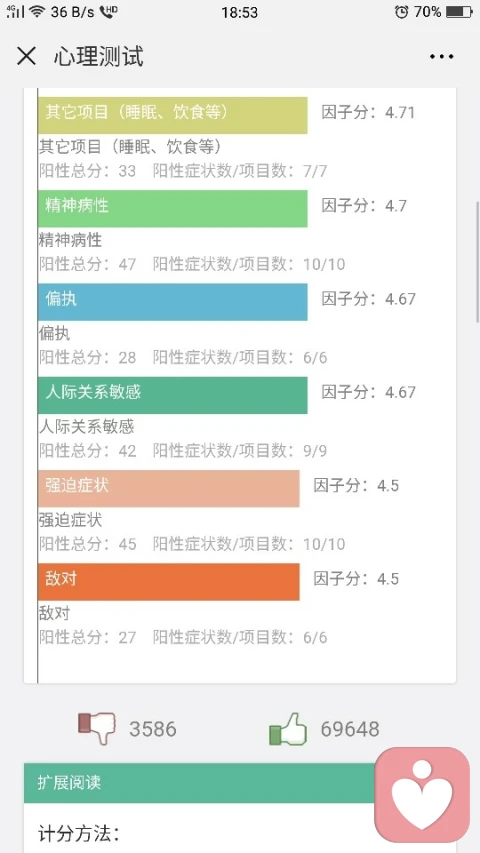Tap the alarm clock status bar icon

point(401,12)
